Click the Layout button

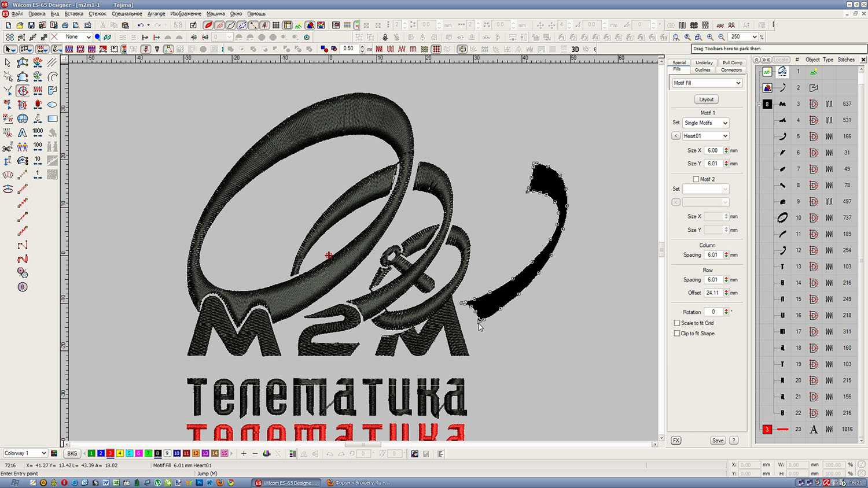tap(706, 99)
